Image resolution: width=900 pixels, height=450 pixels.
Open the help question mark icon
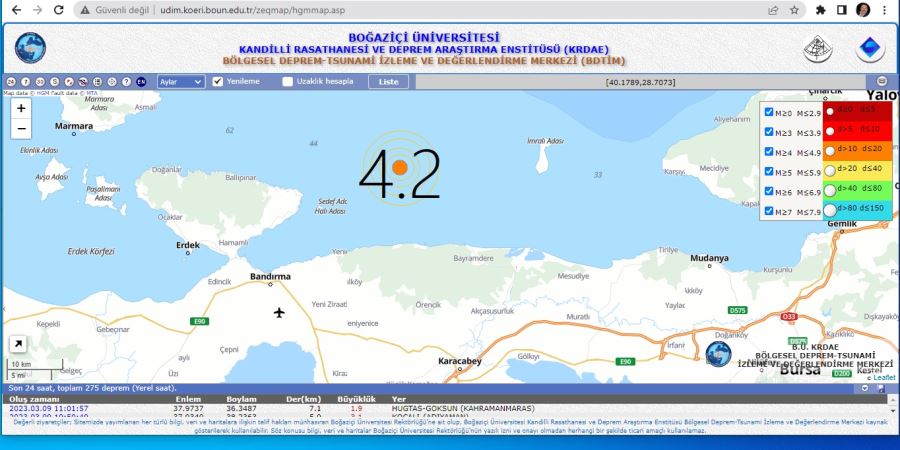pos(126,82)
